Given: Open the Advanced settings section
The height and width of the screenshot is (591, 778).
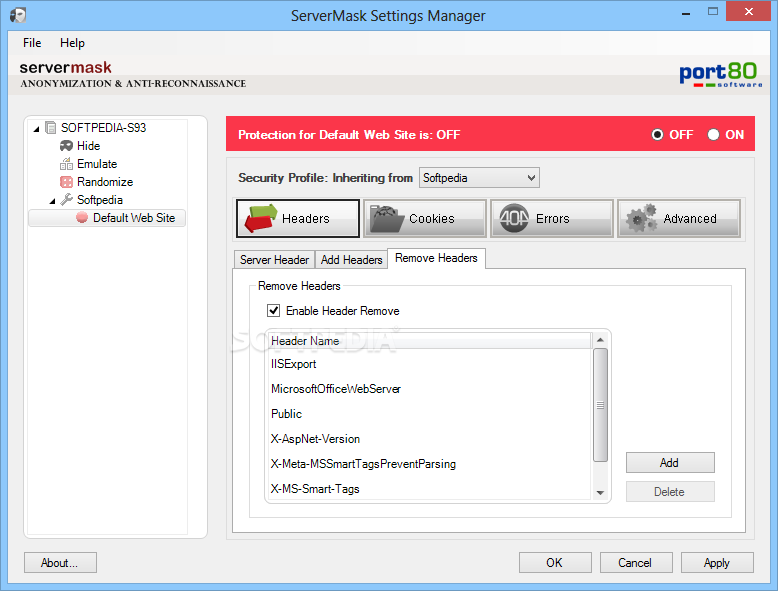Looking at the screenshot, I should pos(679,218).
